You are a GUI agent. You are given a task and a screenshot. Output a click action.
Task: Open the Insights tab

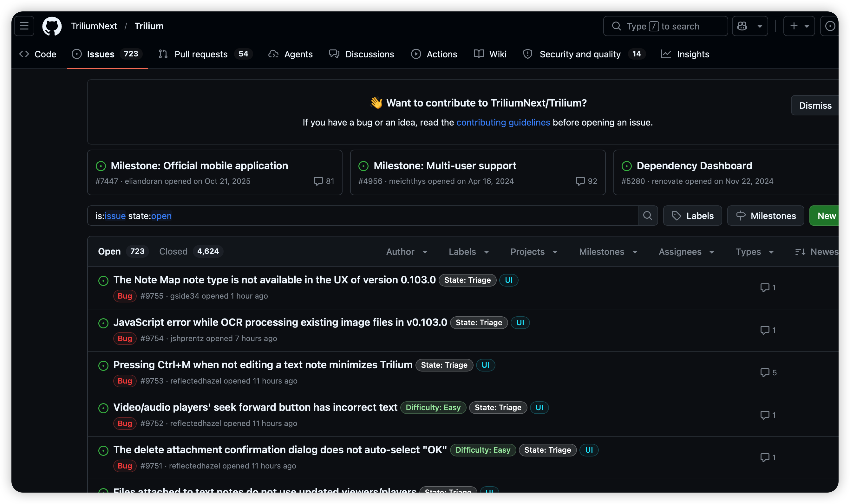(685, 54)
